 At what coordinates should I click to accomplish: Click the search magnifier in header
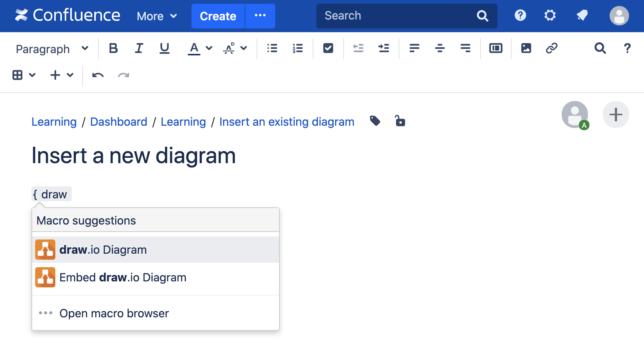(x=483, y=16)
